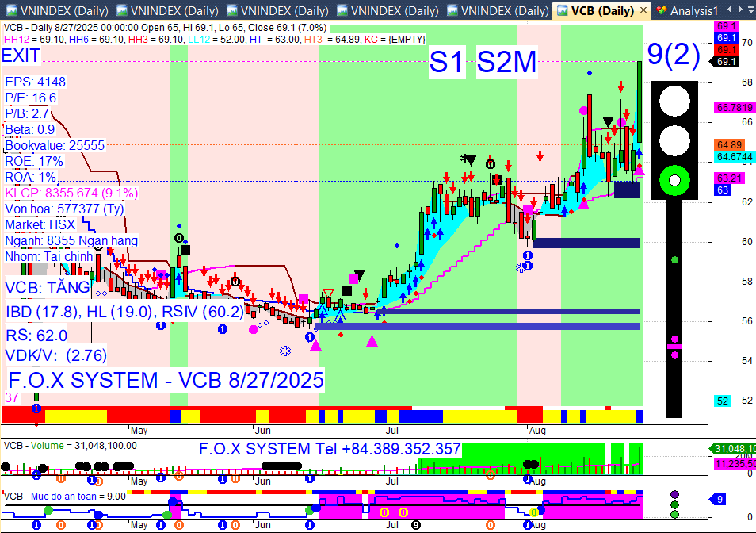This screenshot has height=533, width=756.
Task: Click the EXIT label on chart
Action: (x=21, y=56)
